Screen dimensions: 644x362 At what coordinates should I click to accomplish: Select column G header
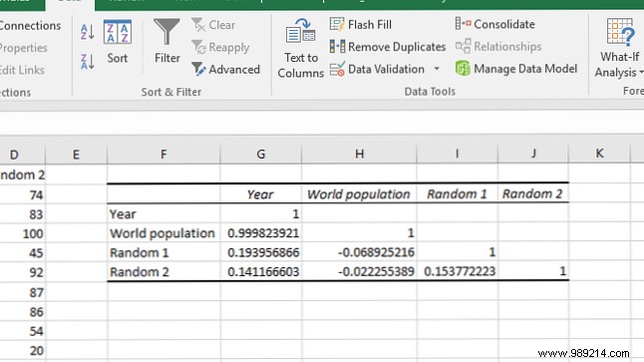click(x=261, y=155)
